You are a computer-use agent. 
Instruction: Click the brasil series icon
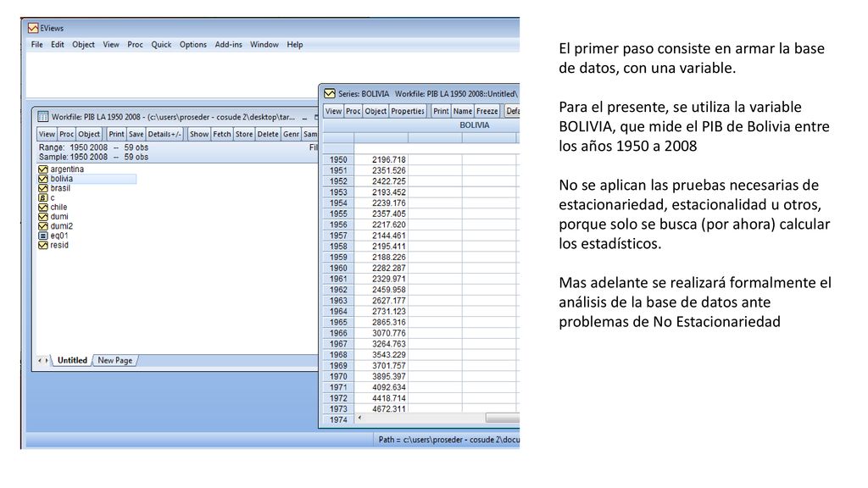tap(42, 188)
